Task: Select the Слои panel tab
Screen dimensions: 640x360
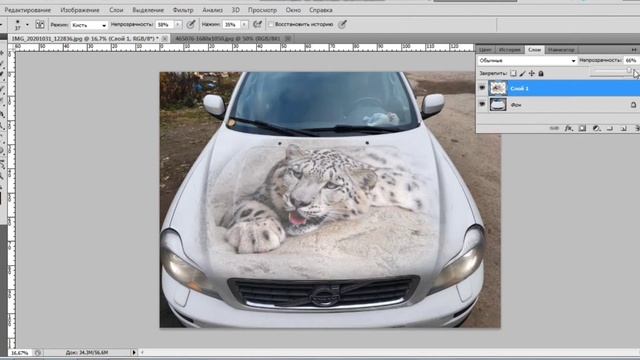Action: tap(534, 50)
